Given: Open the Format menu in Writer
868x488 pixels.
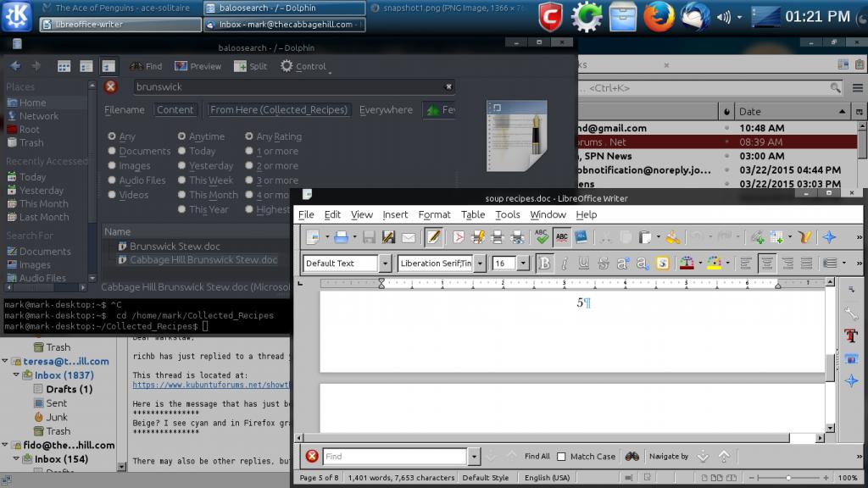Looking at the screenshot, I should [x=434, y=215].
